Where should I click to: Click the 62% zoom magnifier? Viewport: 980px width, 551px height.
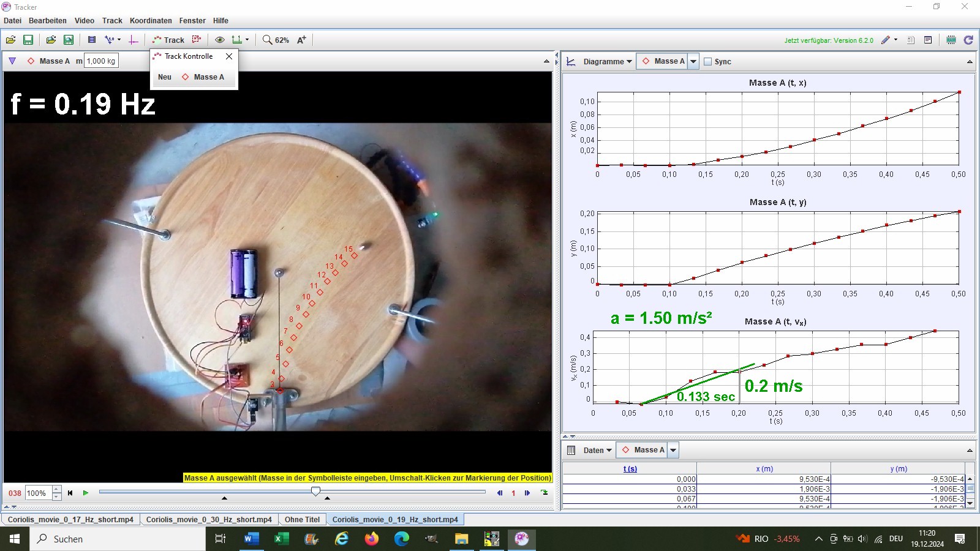coord(276,40)
